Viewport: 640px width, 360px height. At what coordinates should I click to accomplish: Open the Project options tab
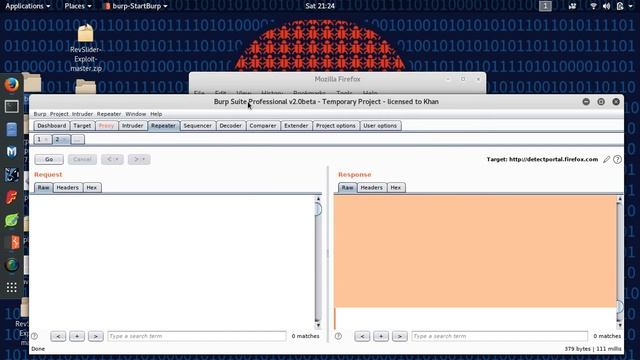click(336, 126)
